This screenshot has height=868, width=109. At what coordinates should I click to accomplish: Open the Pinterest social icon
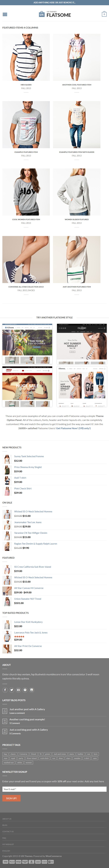click(x=25, y=690)
